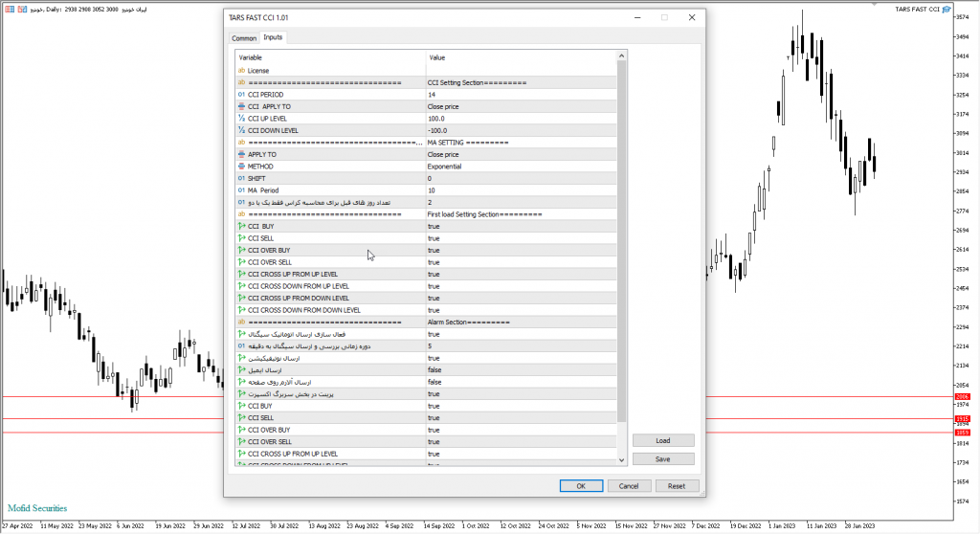Click the enum icon beside CCI APPLY TO

[241, 107]
